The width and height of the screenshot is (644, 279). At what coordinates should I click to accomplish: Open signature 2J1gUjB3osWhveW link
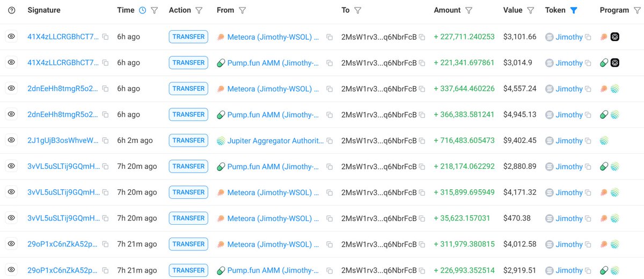tap(63, 140)
